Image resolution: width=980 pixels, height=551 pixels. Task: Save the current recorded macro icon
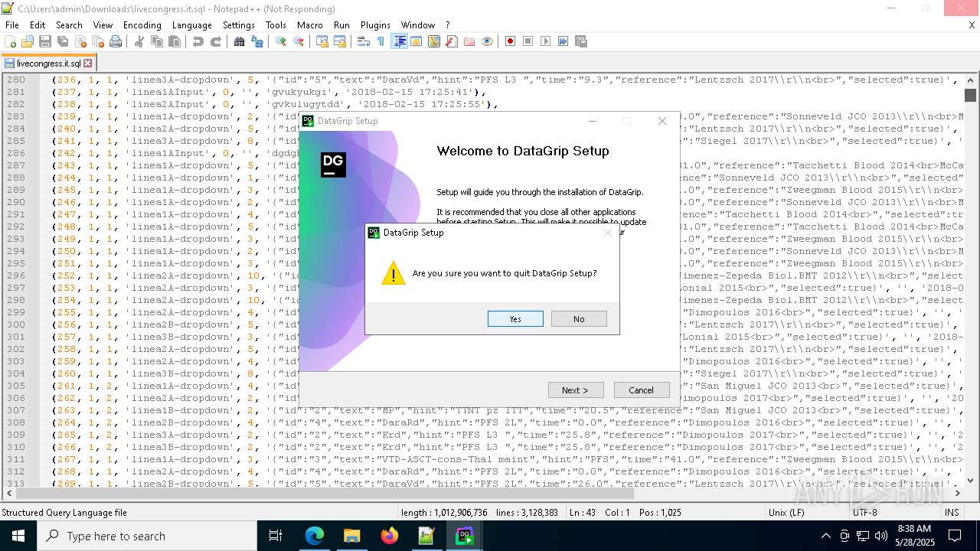point(581,41)
